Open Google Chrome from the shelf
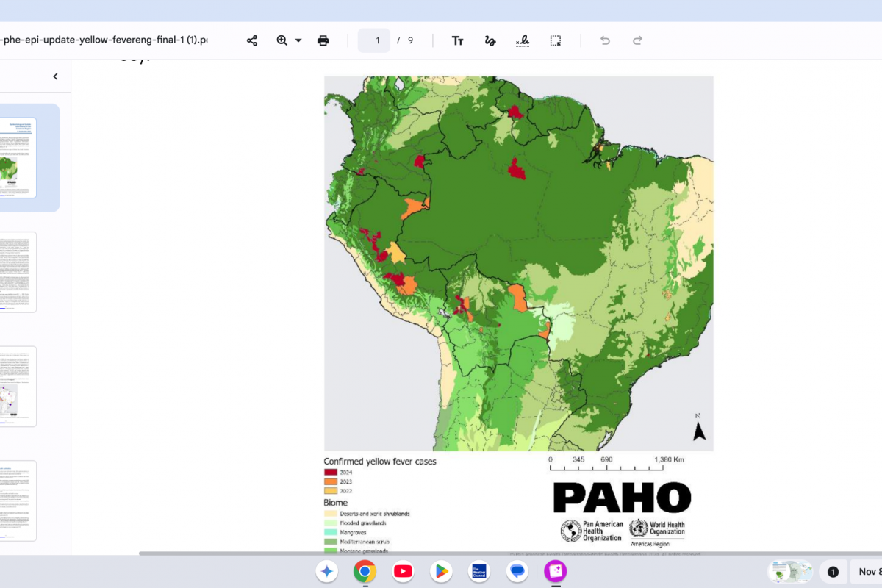 click(x=365, y=571)
